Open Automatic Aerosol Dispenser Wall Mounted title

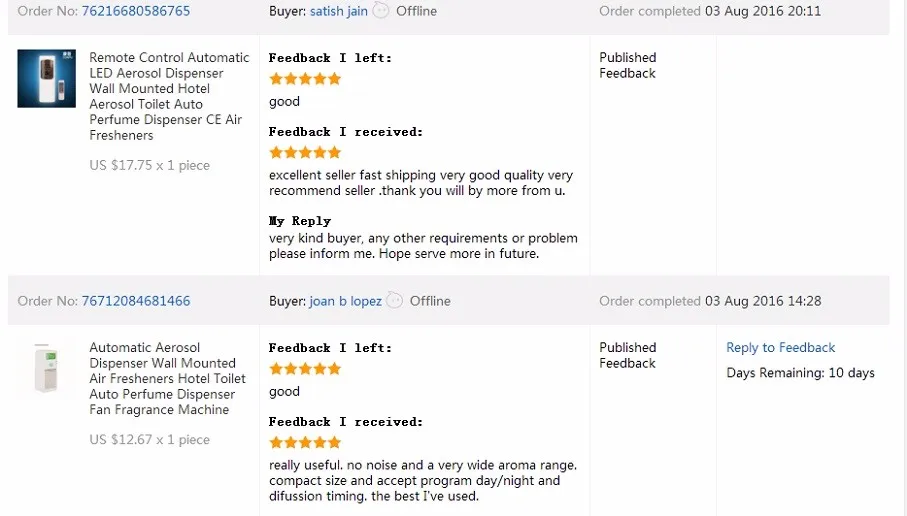[167, 378]
